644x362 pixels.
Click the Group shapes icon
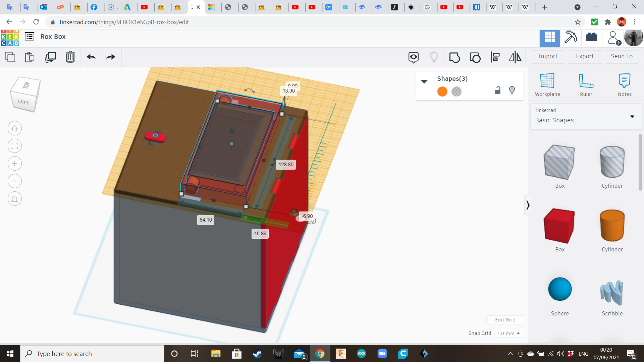click(454, 57)
